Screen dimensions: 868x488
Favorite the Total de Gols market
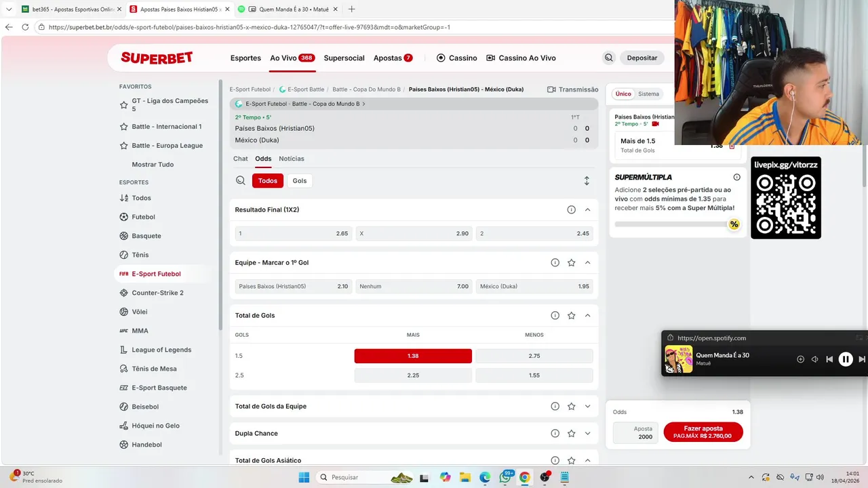571,315
